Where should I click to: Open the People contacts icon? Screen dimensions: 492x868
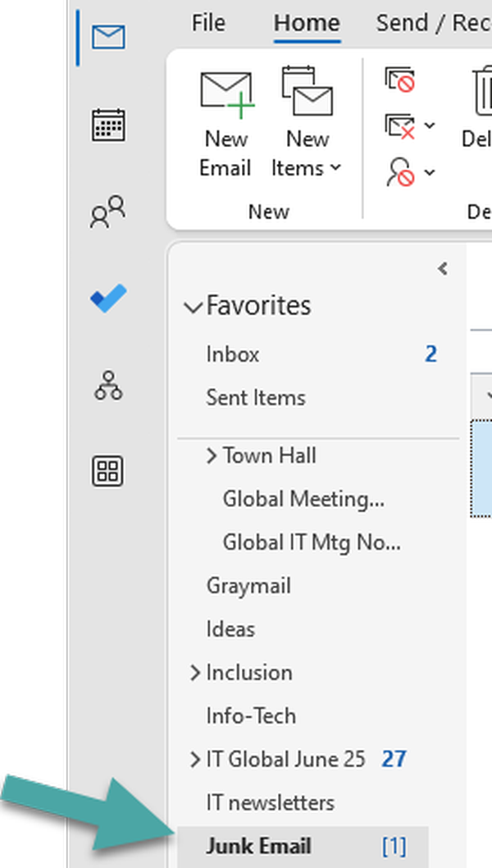coord(108,212)
